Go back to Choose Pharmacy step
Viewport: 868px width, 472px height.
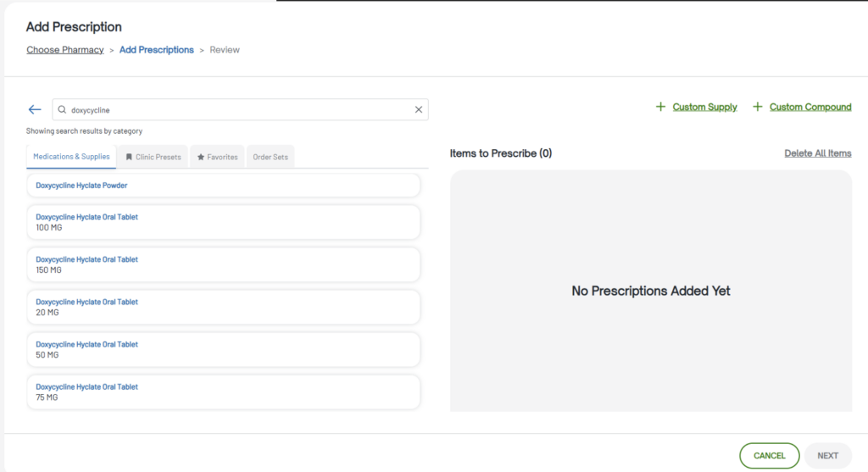tap(64, 50)
